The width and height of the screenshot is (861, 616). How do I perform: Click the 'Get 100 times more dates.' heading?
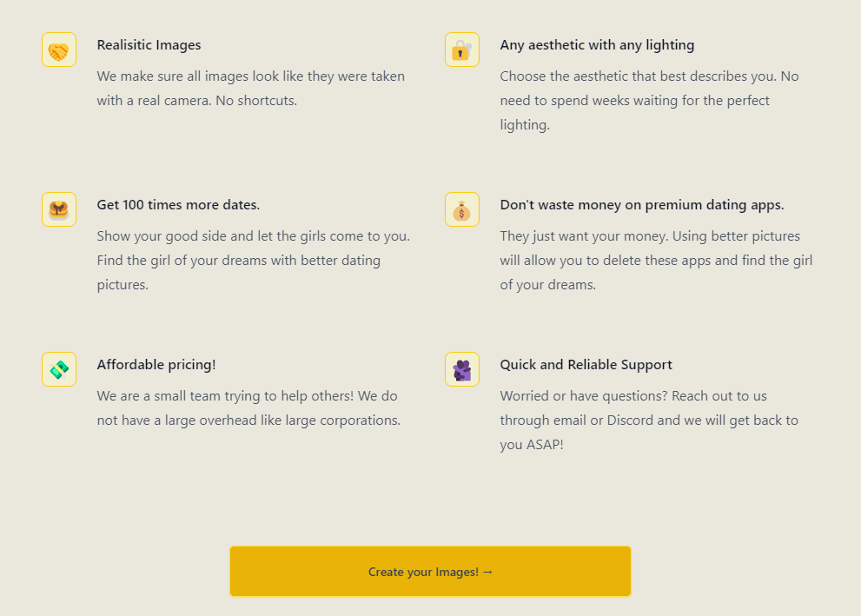pos(178,205)
